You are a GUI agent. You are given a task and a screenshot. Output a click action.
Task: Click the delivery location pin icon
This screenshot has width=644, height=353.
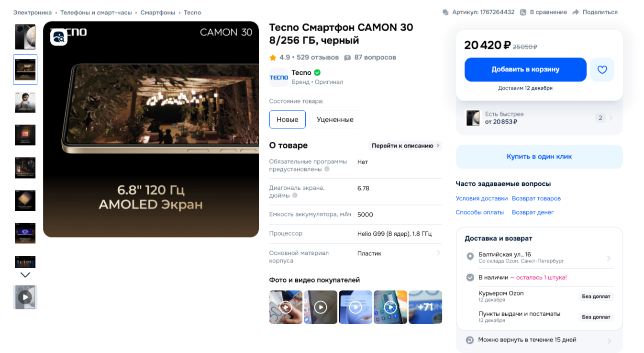470,257
